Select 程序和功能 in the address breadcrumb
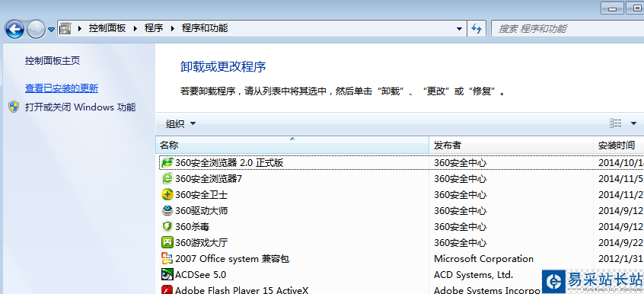This screenshot has width=644, height=294. [x=205, y=28]
